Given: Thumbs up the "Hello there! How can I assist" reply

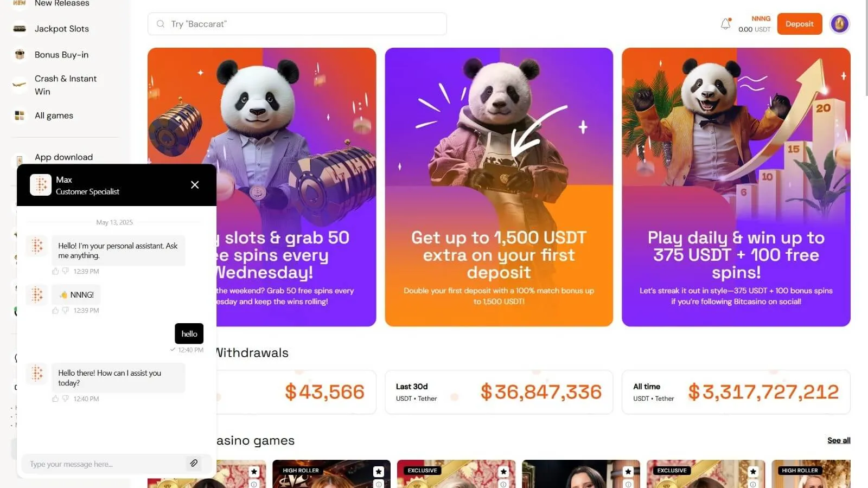Looking at the screenshot, I should 55,399.
